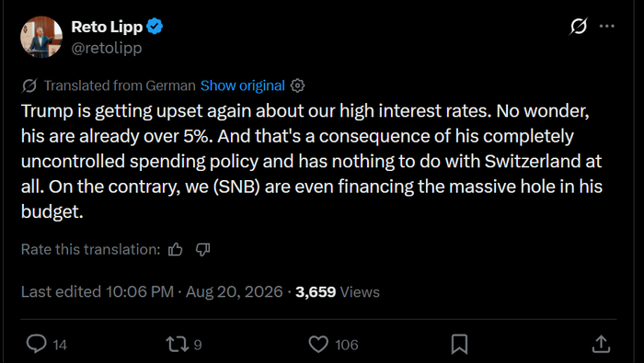Open translation settings gear

coord(297,85)
